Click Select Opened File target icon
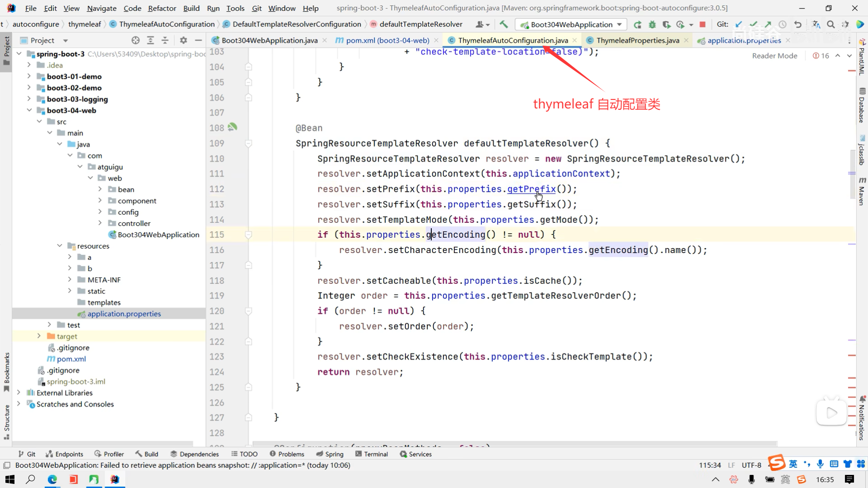Image resolution: width=868 pixels, height=488 pixels. point(136,40)
